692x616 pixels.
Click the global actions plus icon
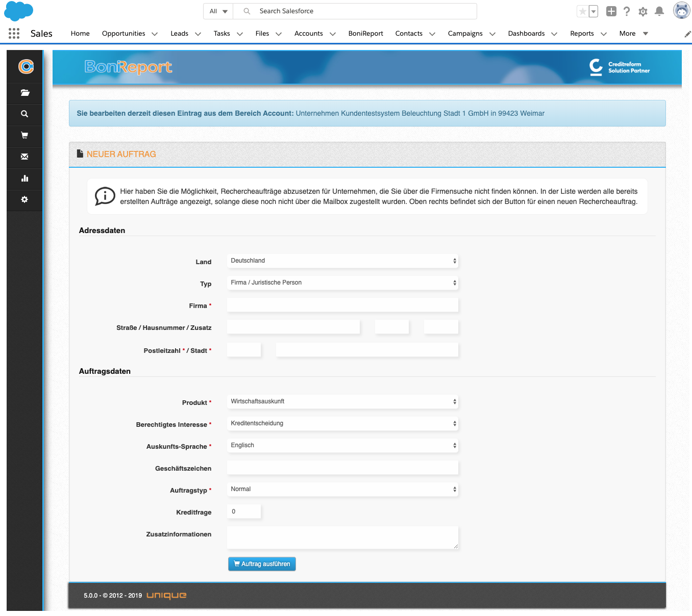point(611,11)
